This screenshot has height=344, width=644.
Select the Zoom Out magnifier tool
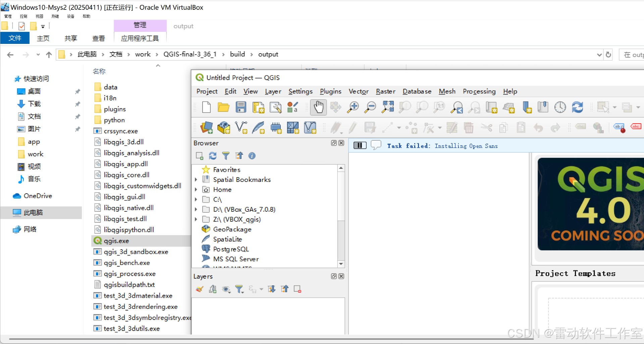(x=370, y=107)
